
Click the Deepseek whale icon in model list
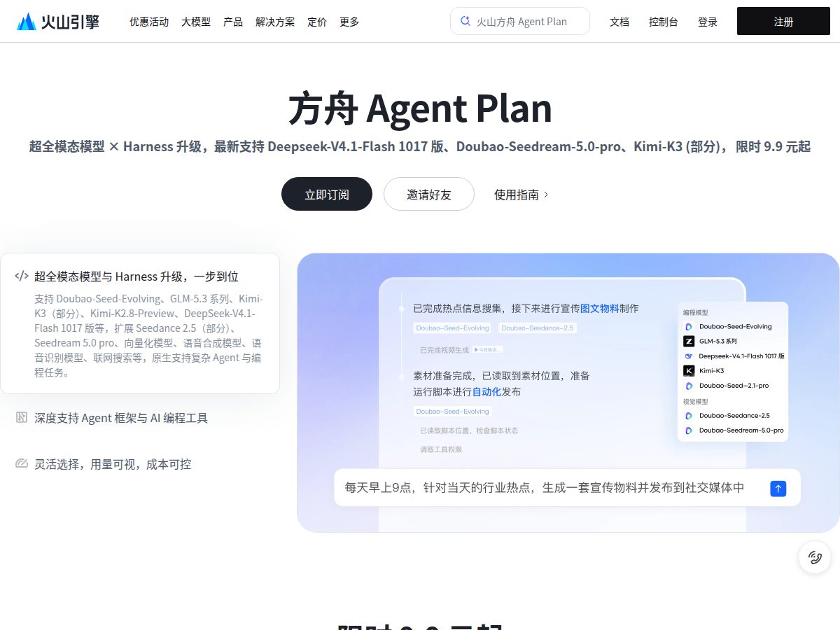[689, 356]
